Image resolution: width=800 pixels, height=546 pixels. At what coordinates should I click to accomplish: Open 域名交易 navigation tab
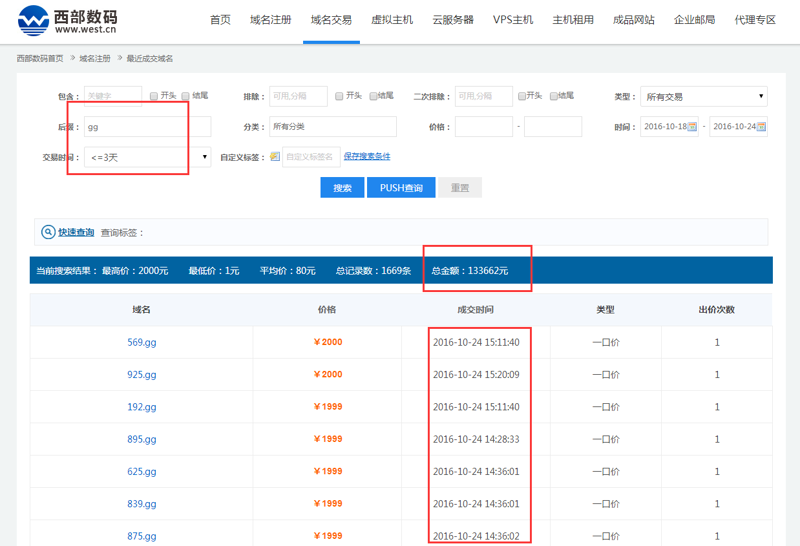(332, 20)
